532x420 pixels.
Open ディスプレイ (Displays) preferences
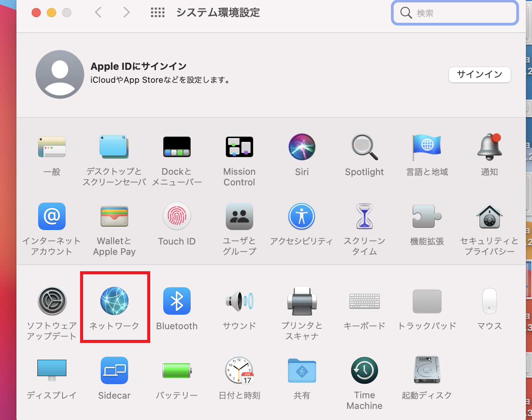click(x=52, y=370)
